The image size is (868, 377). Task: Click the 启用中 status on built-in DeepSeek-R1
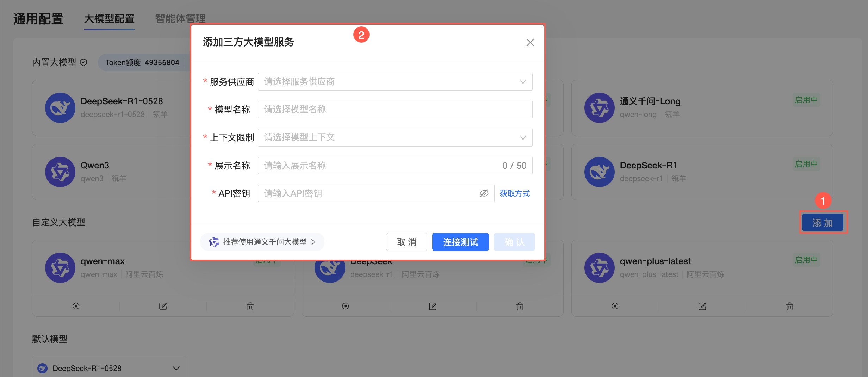806,164
